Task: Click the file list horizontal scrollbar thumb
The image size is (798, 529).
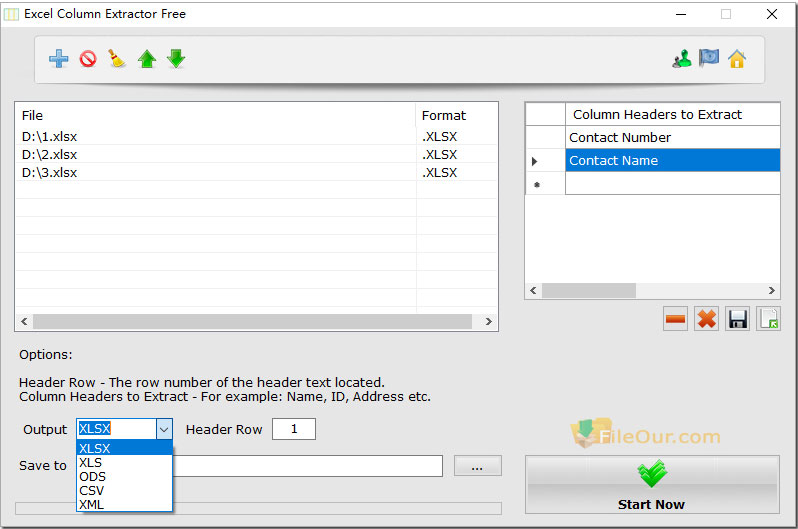Action: click(x=252, y=321)
